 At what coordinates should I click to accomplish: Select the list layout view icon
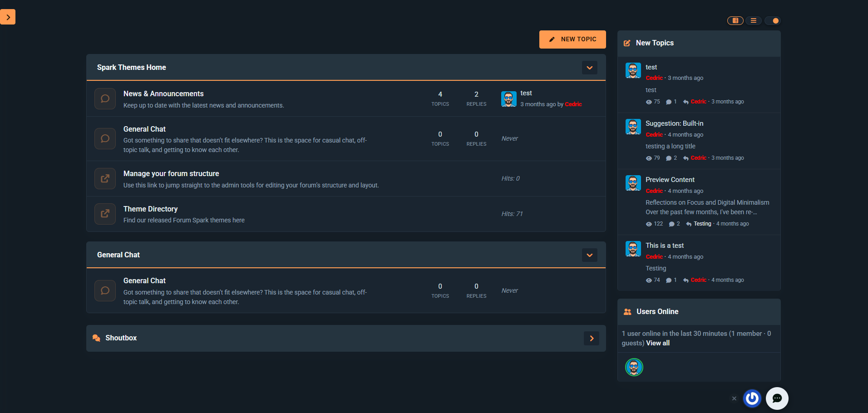tap(753, 20)
